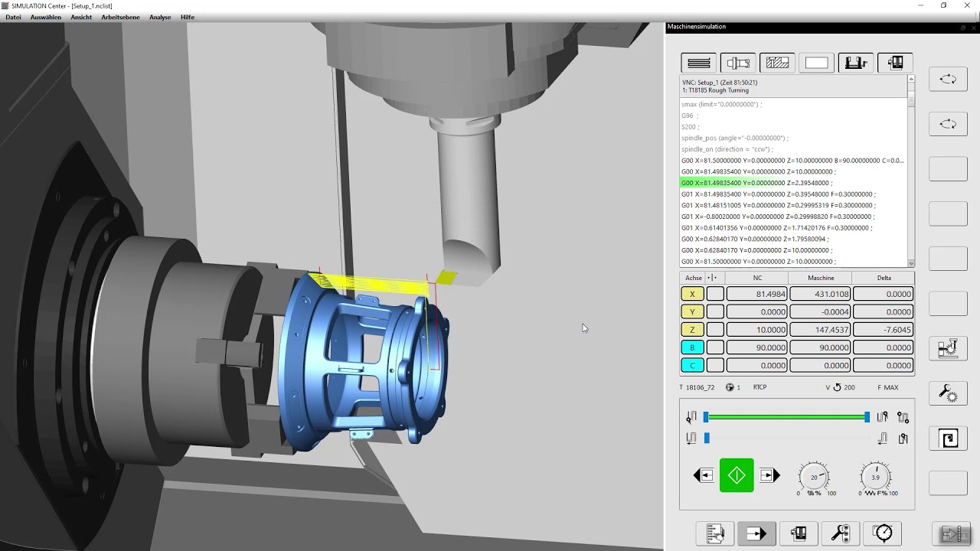
Task: Open the wrench and gear settings button
Action: click(948, 393)
